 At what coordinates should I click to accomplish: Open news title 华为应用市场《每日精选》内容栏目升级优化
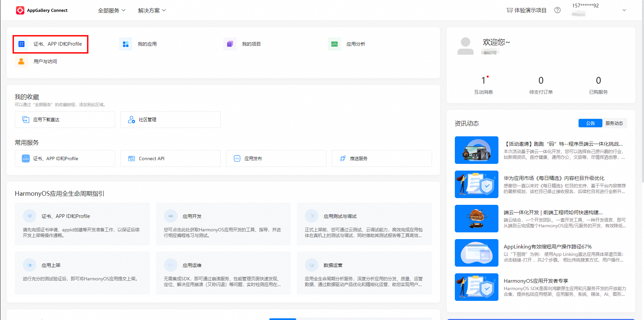tap(554, 178)
